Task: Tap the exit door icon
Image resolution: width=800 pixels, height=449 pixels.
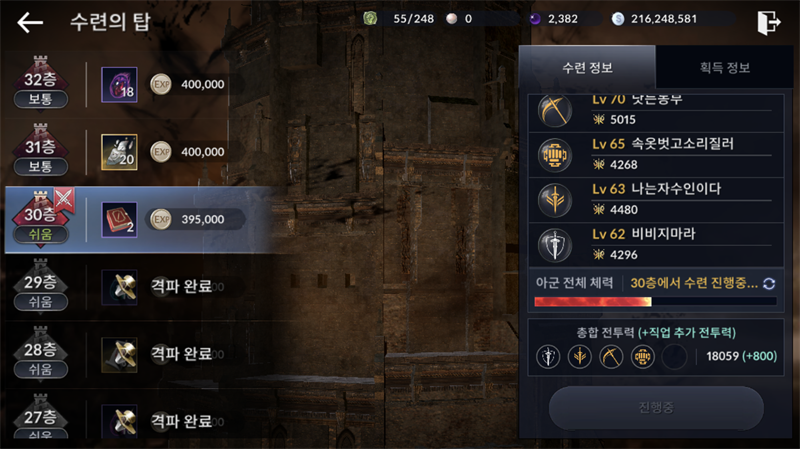Action: click(x=768, y=22)
